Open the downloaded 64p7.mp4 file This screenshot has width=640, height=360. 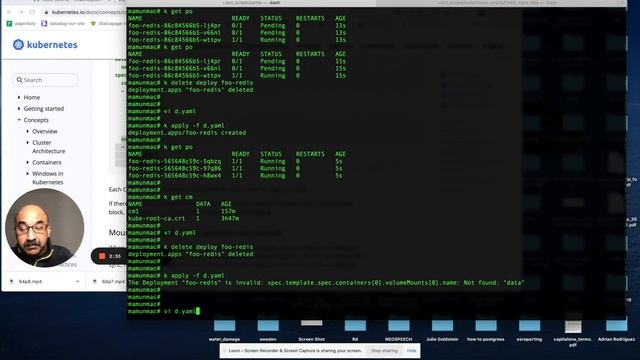(113, 282)
